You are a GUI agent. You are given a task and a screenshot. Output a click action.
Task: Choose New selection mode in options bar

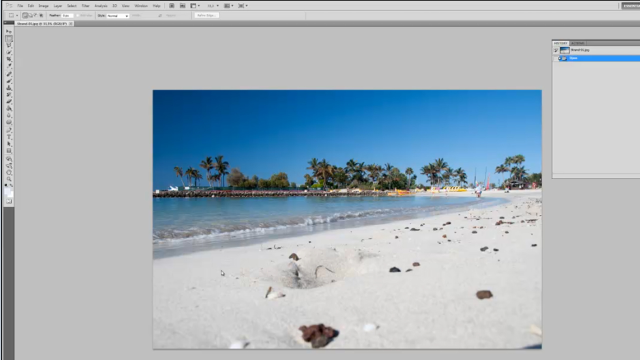pyautogui.click(x=25, y=15)
